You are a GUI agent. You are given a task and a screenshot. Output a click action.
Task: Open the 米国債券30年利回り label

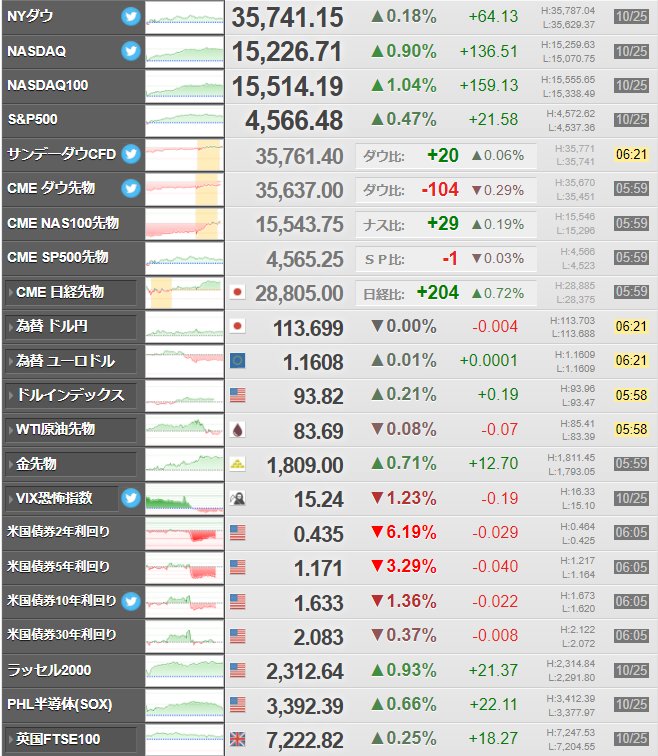click(62, 635)
